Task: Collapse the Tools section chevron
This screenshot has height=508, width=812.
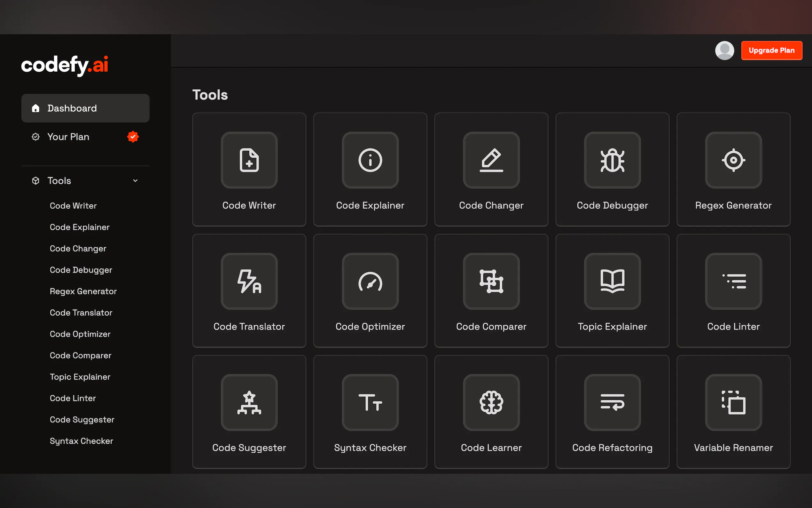Action: (x=135, y=181)
